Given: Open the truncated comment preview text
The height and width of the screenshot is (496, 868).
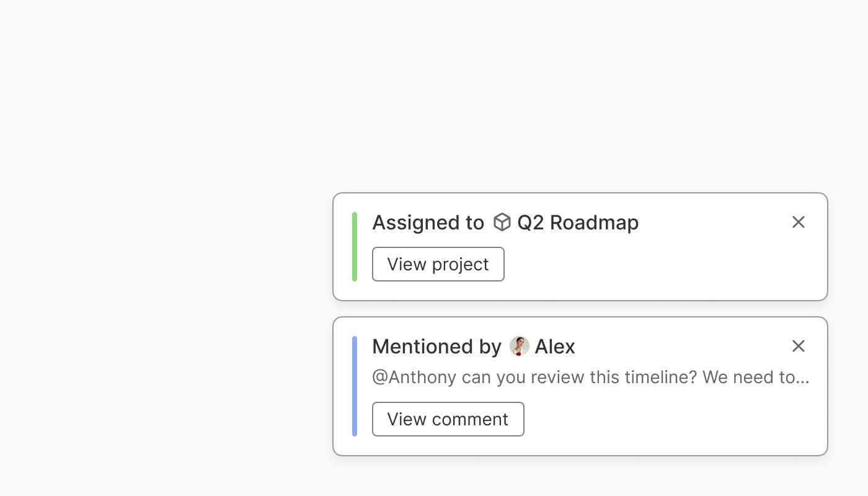Looking at the screenshot, I should tap(591, 377).
